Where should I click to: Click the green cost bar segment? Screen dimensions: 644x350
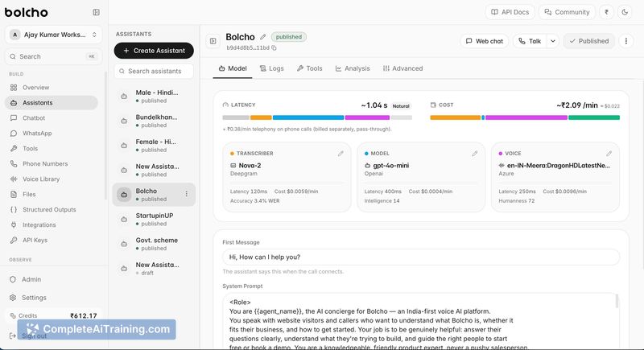(594, 117)
